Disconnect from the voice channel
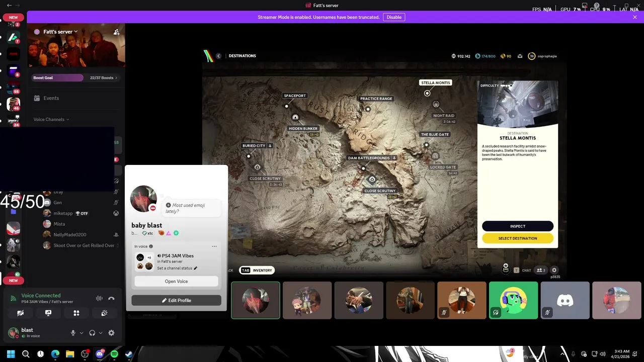Viewport: 644px width, 362px height. [111, 298]
